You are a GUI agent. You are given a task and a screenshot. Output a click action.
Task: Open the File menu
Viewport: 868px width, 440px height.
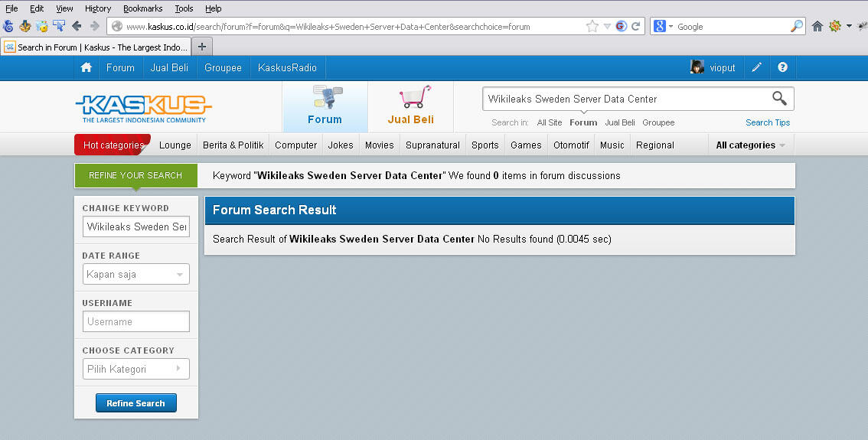pyautogui.click(x=11, y=8)
